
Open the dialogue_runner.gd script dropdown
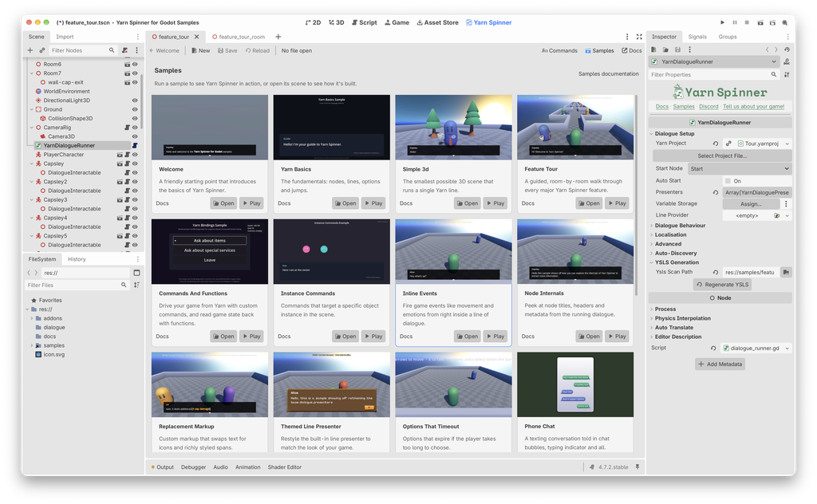coord(787,348)
